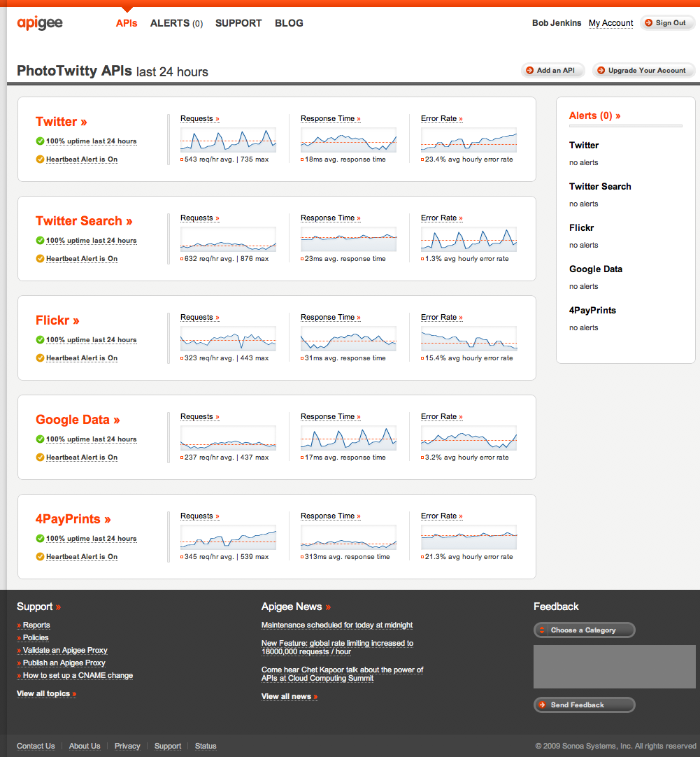Open the Google Data API heading
This screenshot has height=757, width=700.
(x=77, y=420)
